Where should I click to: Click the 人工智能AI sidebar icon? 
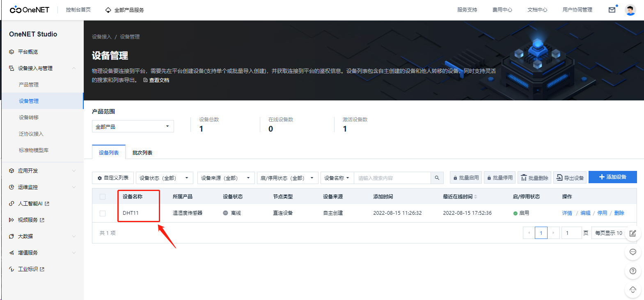click(11, 204)
